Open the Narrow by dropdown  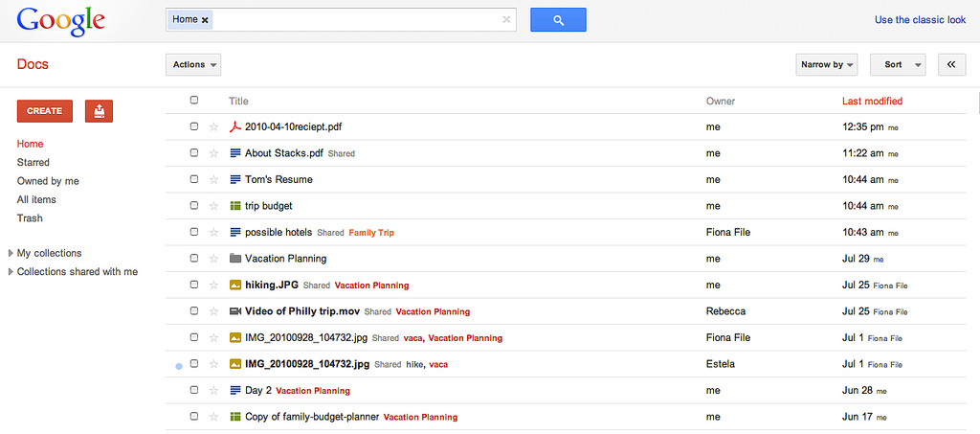[826, 64]
